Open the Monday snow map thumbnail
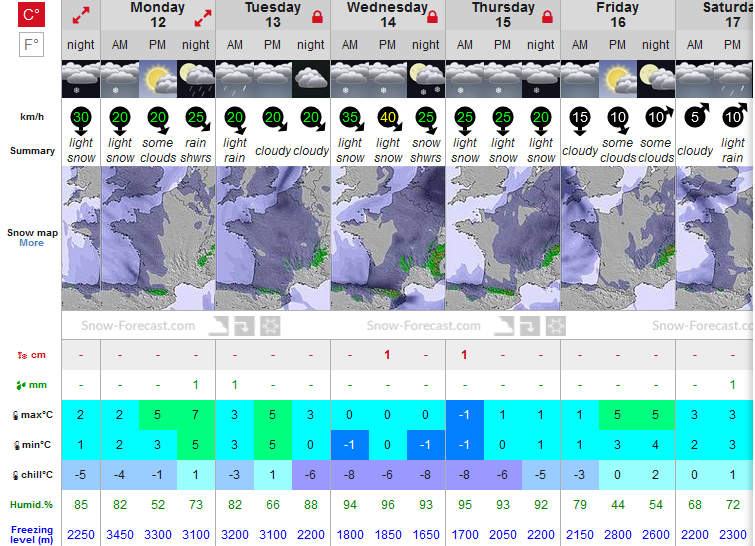 tap(158, 238)
